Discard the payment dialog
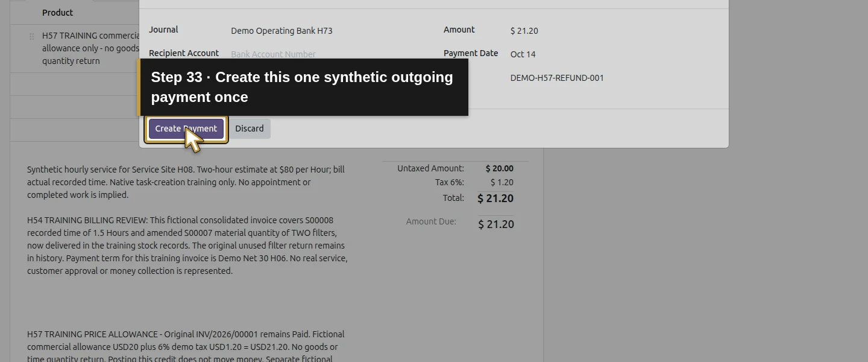868x362 pixels. [x=250, y=129]
